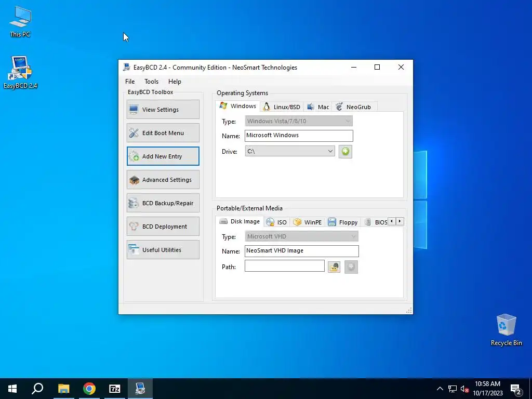This screenshot has width=532, height=399.
Task: Open the Tools menu
Action: coord(151,82)
